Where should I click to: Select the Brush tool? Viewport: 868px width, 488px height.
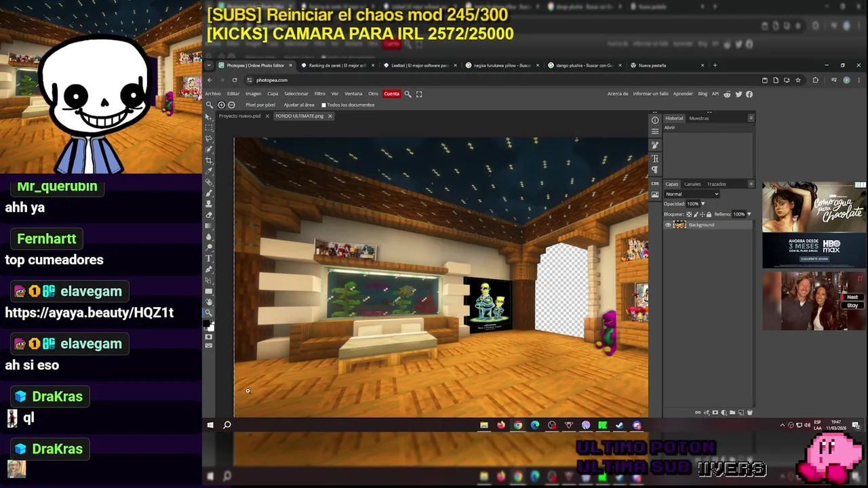[x=209, y=192]
